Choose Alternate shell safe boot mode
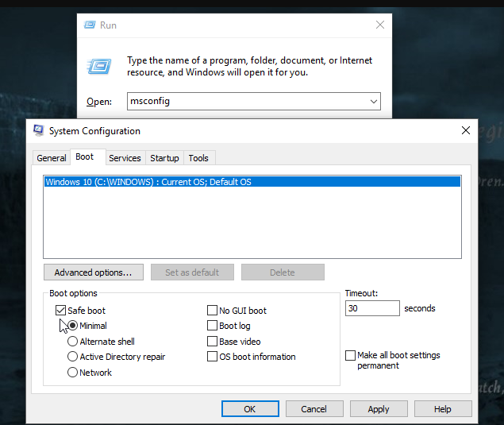Viewport: 504px width, 425px height. tap(73, 341)
